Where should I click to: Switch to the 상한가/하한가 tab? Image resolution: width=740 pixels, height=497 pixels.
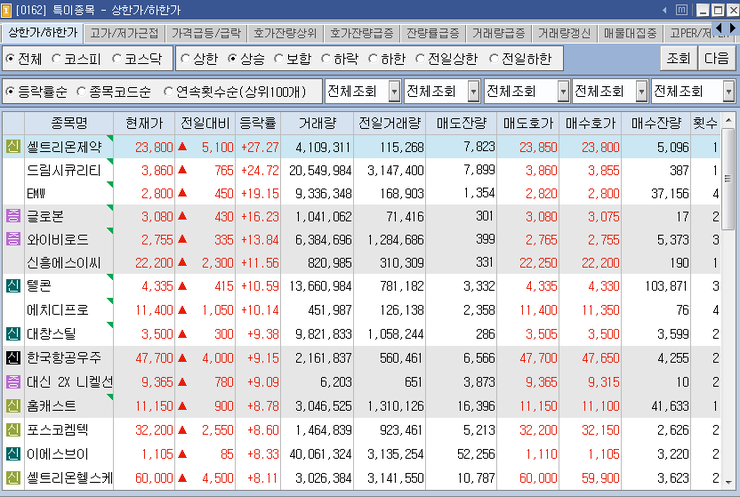pos(42,33)
